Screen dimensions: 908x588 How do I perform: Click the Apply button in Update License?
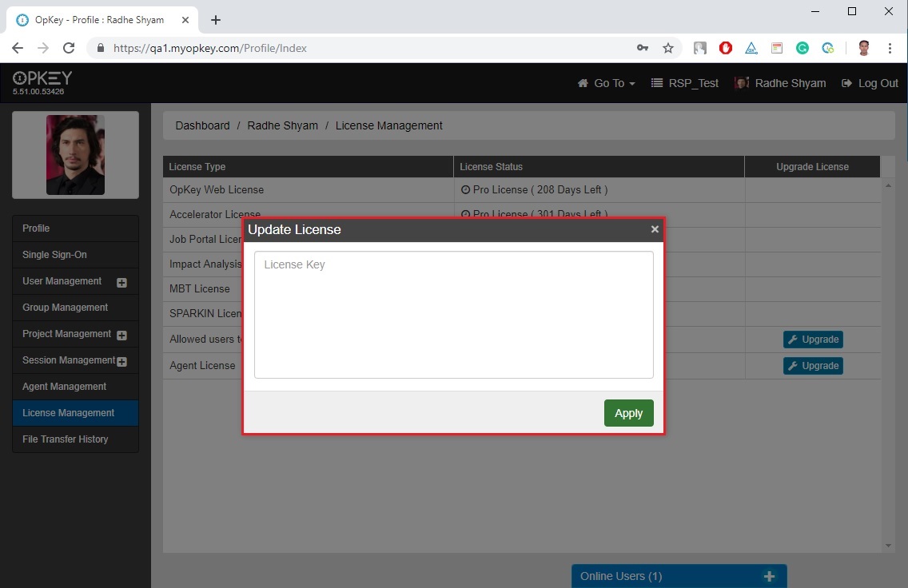[628, 413]
